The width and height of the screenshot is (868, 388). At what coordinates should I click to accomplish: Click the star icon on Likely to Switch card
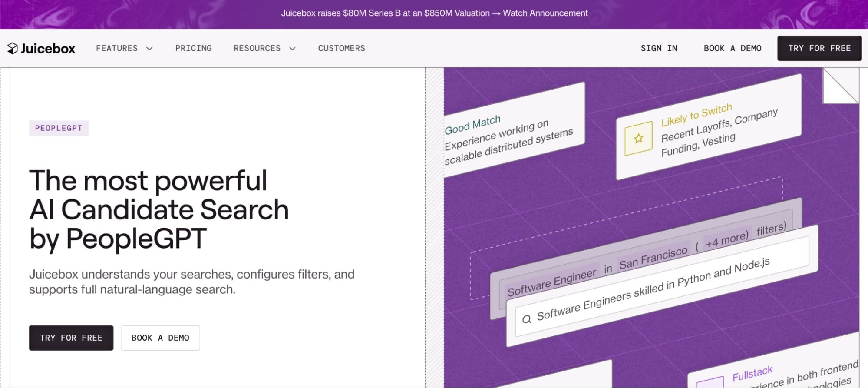[x=638, y=139]
